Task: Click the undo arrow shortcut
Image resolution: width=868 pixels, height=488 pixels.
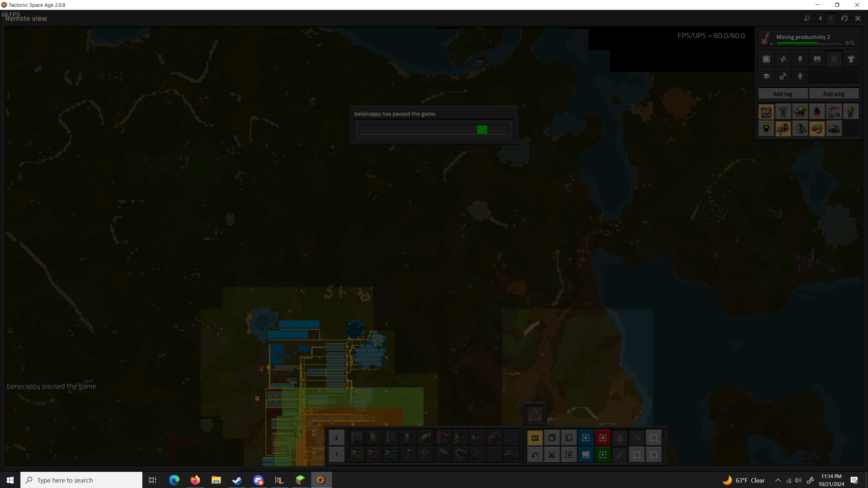Action: (x=535, y=455)
